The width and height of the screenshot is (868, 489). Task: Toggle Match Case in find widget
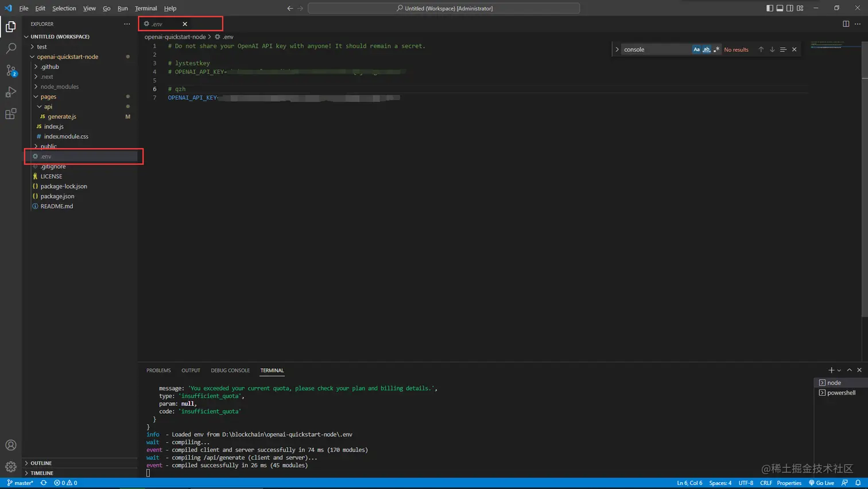(696, 49)
